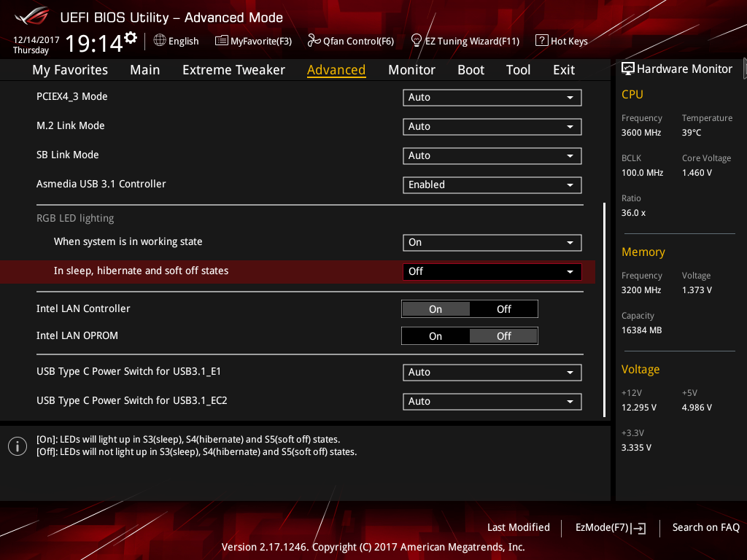This screenshot has height=560, width=747.
Task: Open the Tool tab
Action: coord(518,70)
